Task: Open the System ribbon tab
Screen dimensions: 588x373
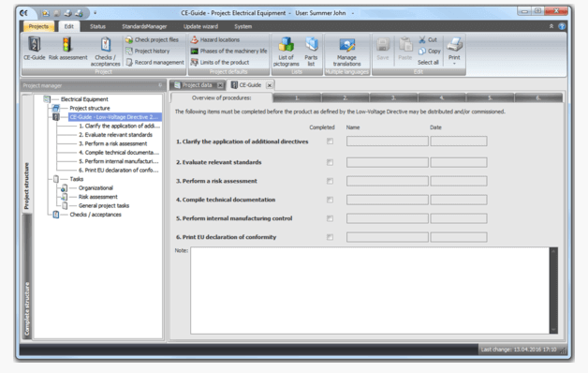Action: 243,26
